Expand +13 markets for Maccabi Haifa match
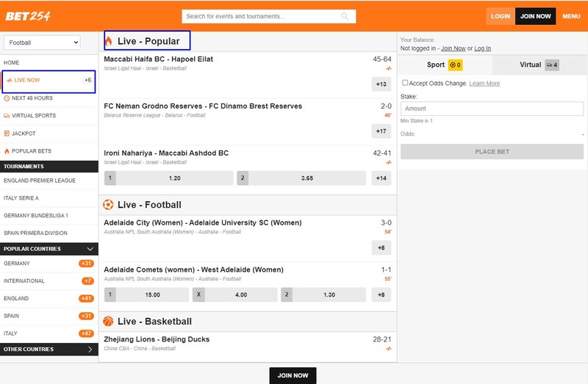Viewport: 588px width, 384px height. coord(381,84)
